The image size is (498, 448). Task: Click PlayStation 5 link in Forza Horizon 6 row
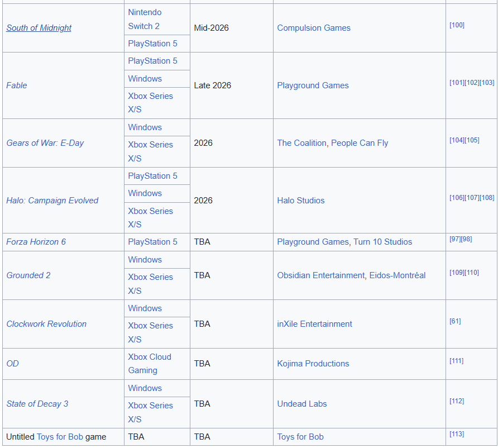152,242
